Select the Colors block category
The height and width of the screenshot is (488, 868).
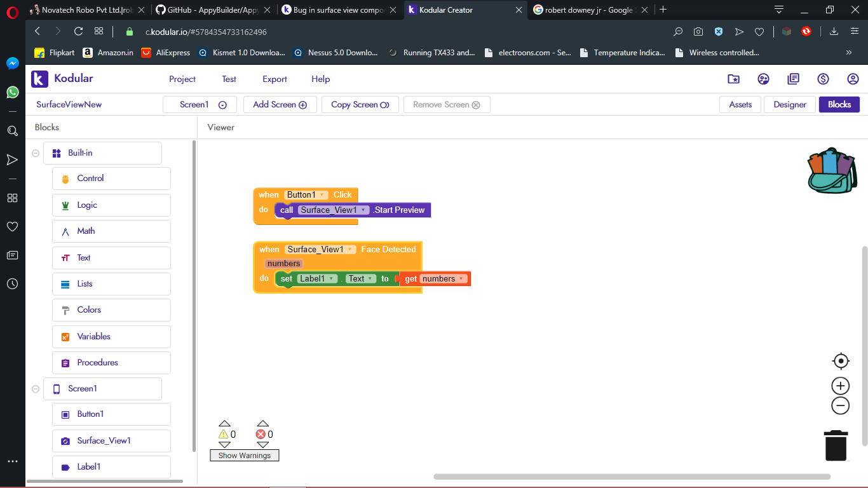click(x=111, y=310)
